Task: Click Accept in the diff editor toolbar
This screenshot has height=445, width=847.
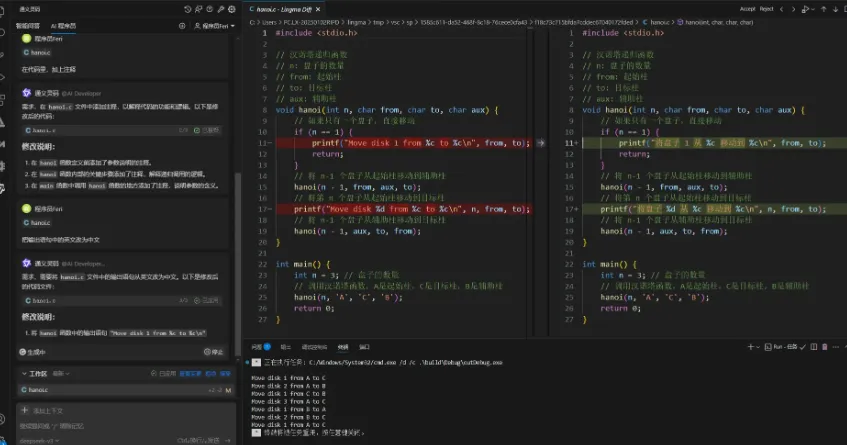Action: [748, 9]
